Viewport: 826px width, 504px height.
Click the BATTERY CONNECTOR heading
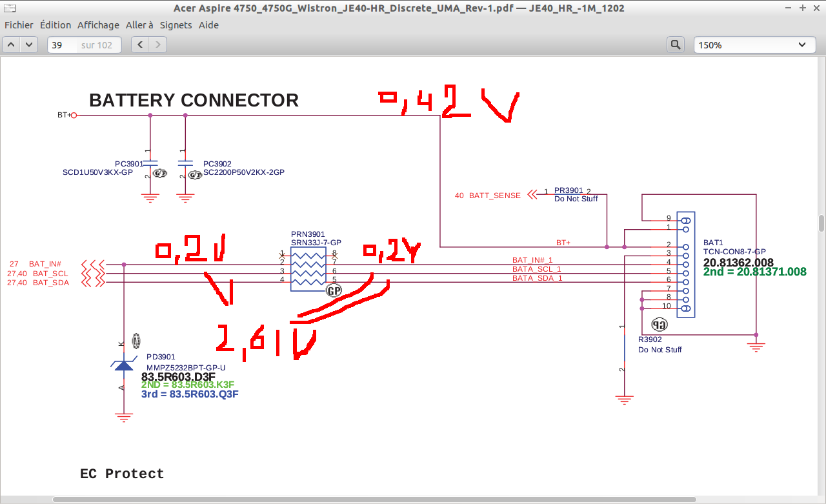click(x=194, y=101)
